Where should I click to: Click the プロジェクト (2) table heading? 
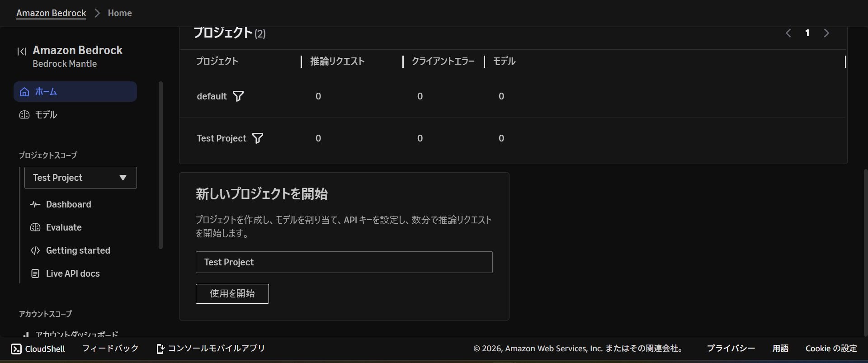click(x=230, y=33)
